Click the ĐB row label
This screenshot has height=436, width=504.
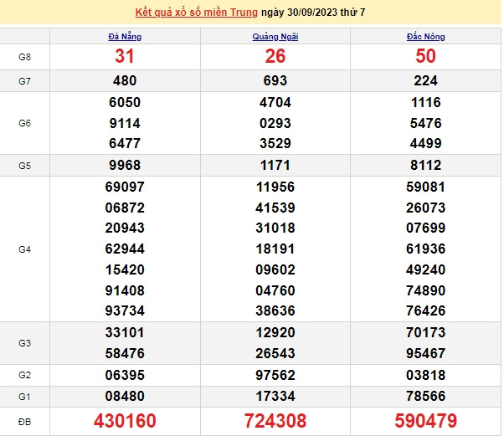[24, 420]
